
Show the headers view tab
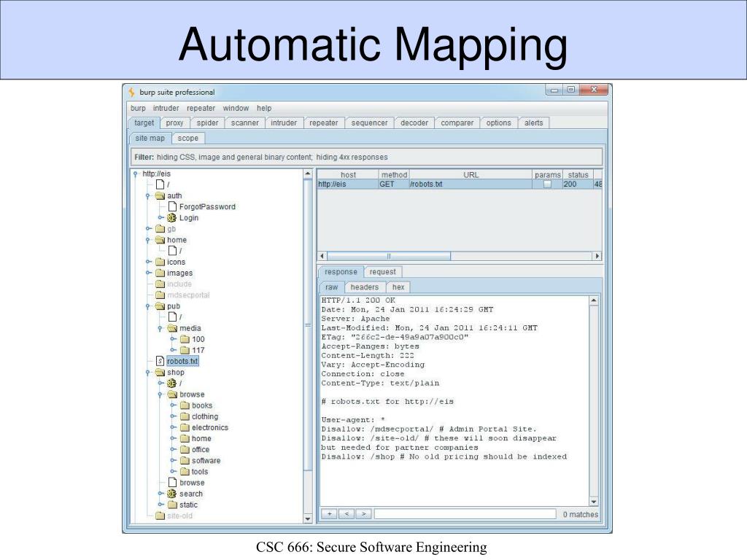tap(365, 287)
